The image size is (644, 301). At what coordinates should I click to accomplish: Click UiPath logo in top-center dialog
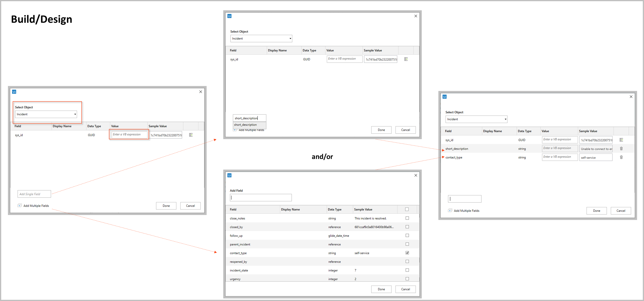229,16
